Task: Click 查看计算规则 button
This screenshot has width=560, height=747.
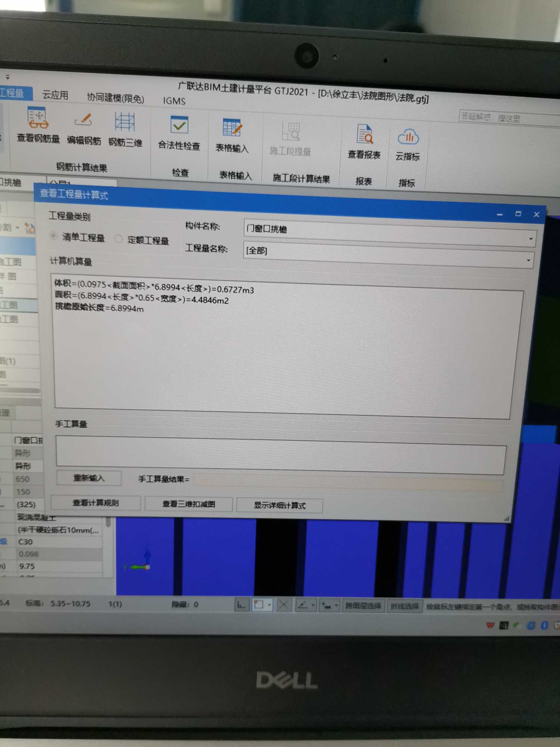Action: click(x=96, y=503)
